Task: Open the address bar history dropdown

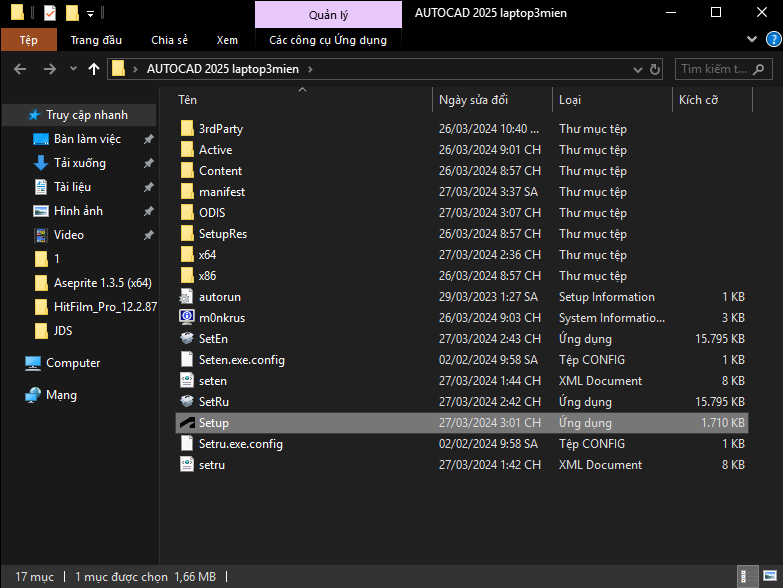Action: coord(639,70)
